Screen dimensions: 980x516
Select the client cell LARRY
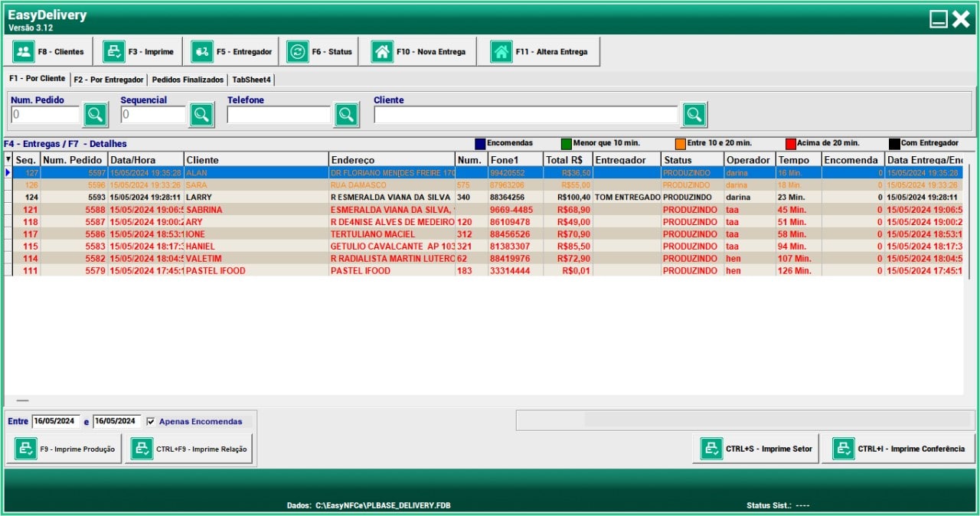256,197
